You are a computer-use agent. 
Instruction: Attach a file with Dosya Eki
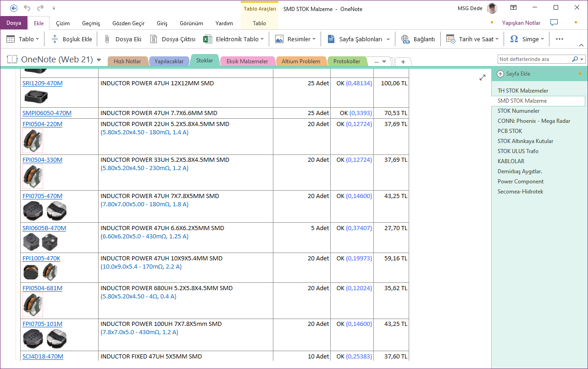pyautogui.click(x=123, y=39)
